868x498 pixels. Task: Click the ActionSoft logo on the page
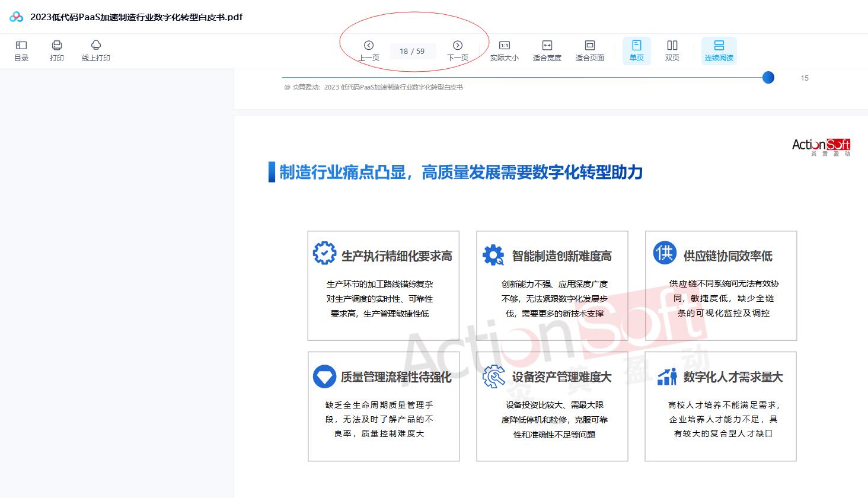[x=821, y=146]
